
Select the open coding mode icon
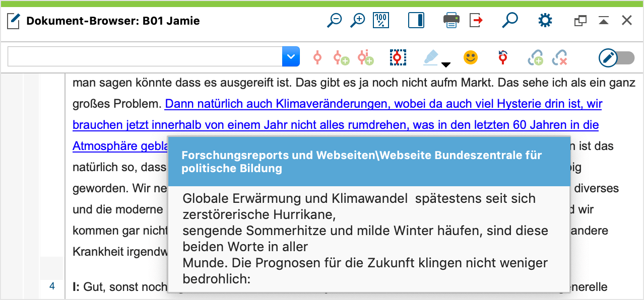(398, 57)
